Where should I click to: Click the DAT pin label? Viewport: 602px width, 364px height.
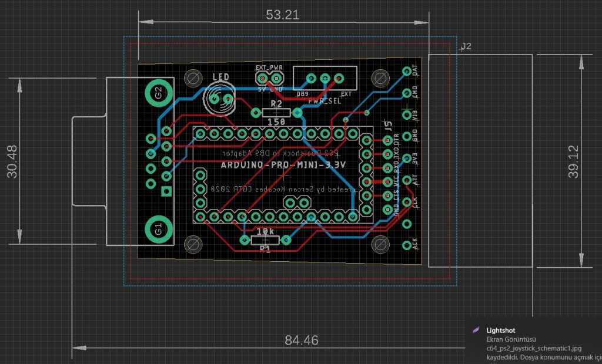click(415, 70)
